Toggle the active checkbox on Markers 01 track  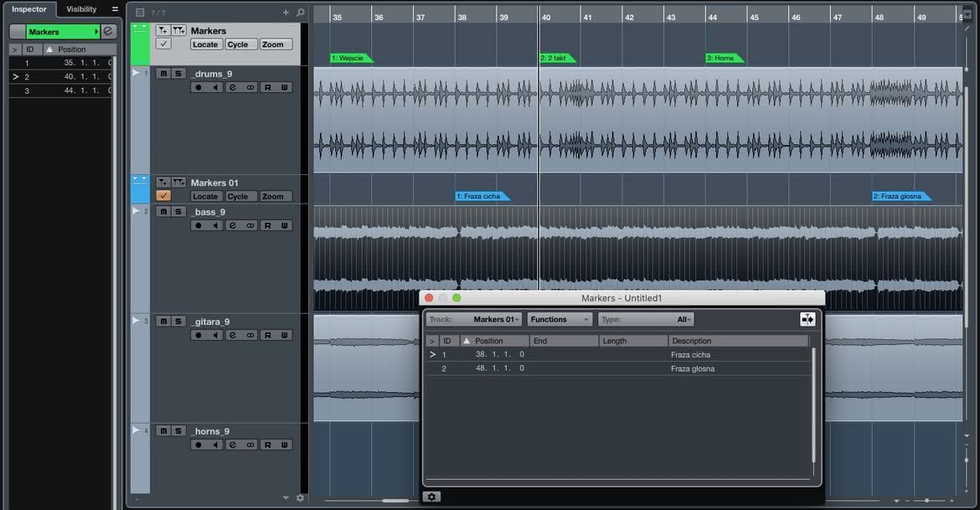coord(163,196)
